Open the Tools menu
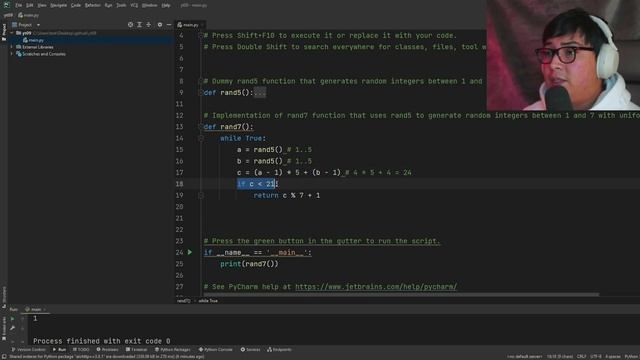This screenshot has width=640, height=360. [x=121, y=5]
